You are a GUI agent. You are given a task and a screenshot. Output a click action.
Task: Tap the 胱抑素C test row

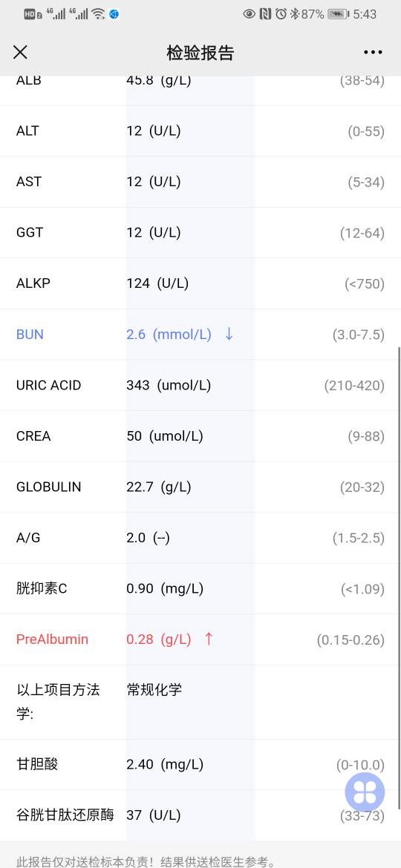click(200, 588)
